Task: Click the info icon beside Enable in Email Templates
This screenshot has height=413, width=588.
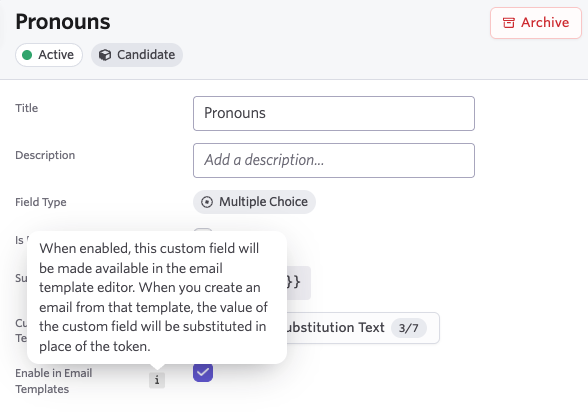Action: pos(157,380)
